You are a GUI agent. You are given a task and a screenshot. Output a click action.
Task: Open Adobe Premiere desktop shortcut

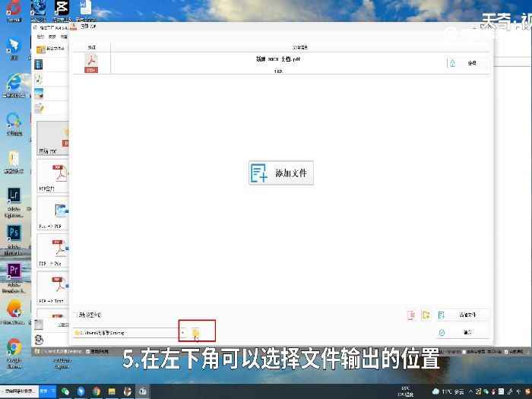14,277
